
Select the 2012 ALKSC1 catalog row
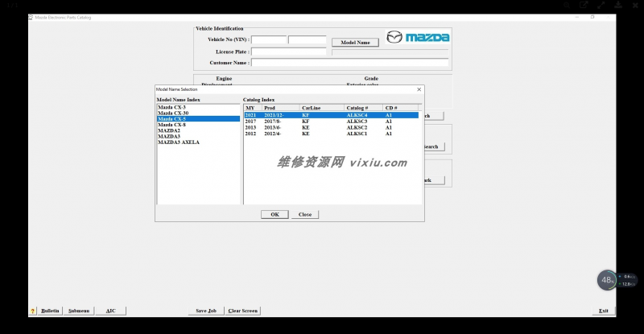331,134
